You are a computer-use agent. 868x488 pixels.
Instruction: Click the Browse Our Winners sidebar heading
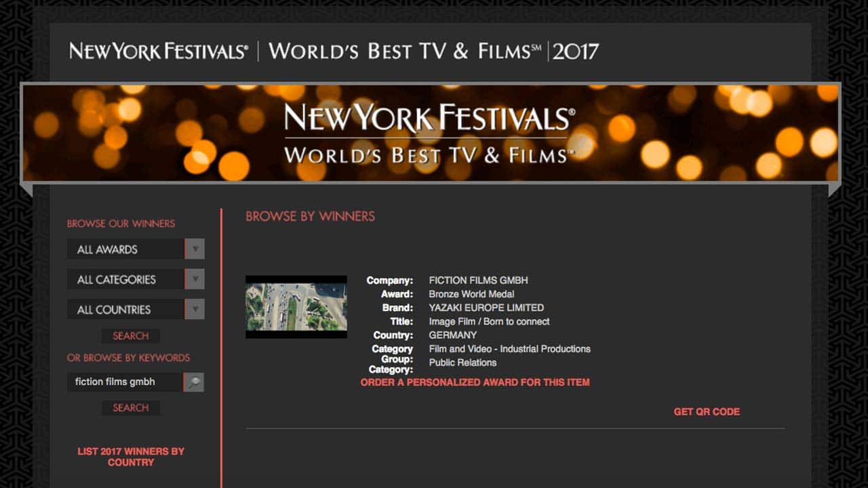click(x=121, y=224)
